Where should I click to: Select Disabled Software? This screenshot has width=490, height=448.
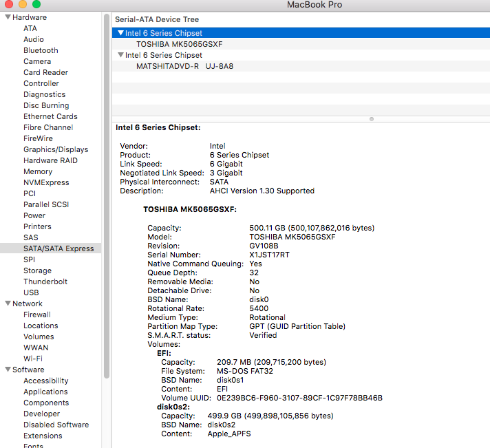(x=56, y=425)
